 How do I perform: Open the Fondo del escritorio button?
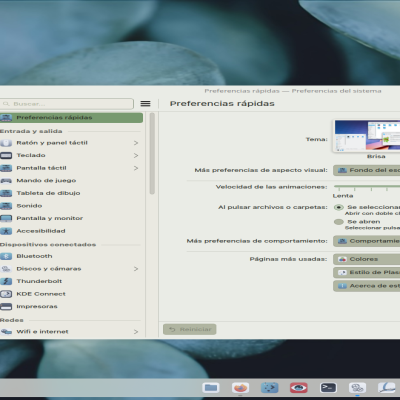(x=367, y=170)
